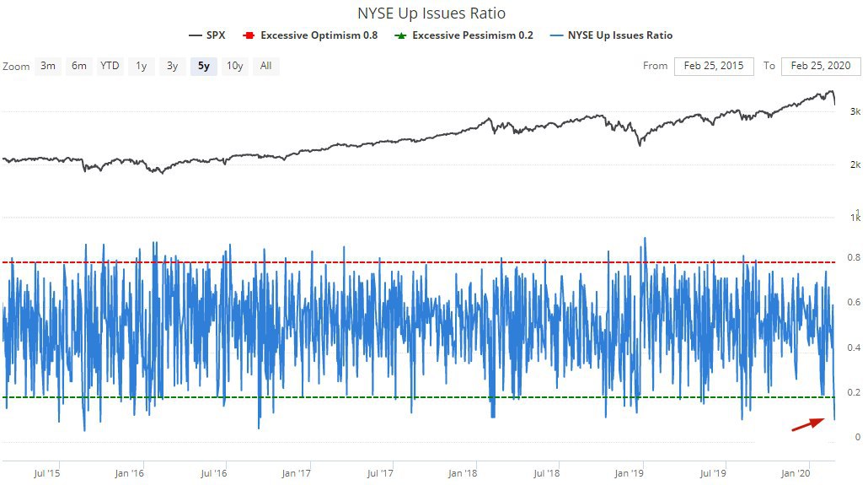The width and height of the screenshot is (868, 485).
Task: Show All data range
Action: point(265,66)
